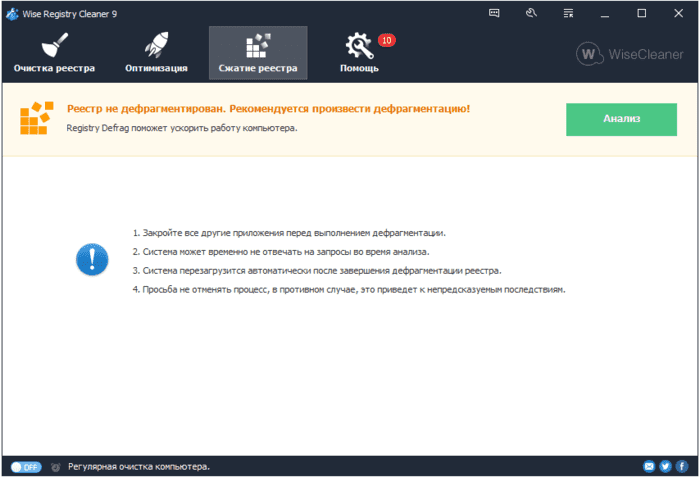Click the feedback message icon in title bar
Viewport: 700px width, 477px height.
tap(494, 13)
